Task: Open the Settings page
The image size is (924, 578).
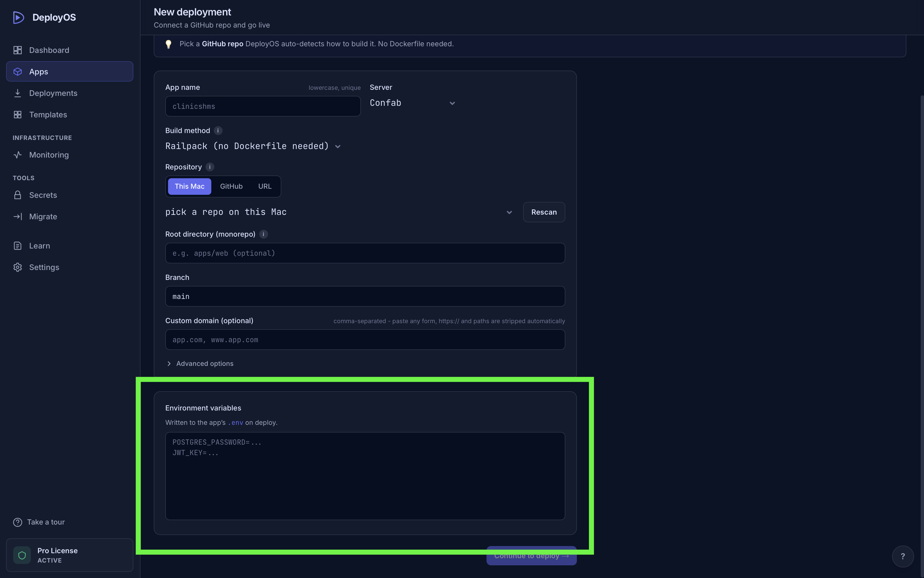Action: click(x=70, y=267)
